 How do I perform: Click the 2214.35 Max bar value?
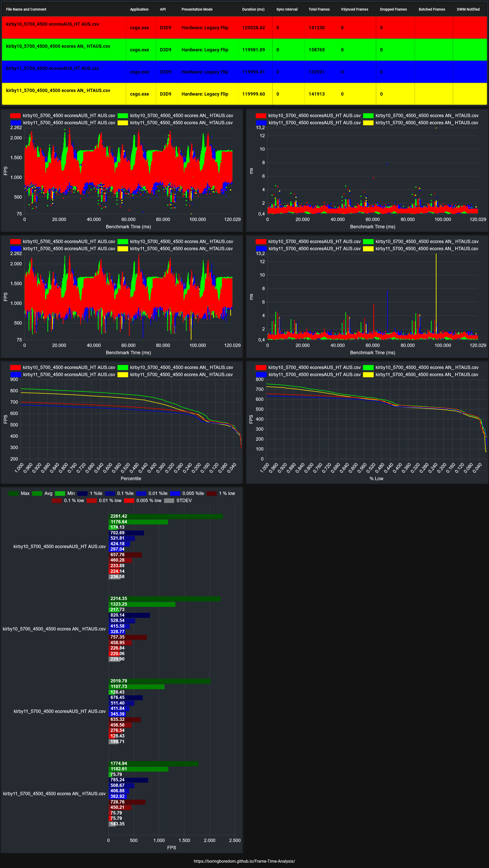tap(119, 599)
